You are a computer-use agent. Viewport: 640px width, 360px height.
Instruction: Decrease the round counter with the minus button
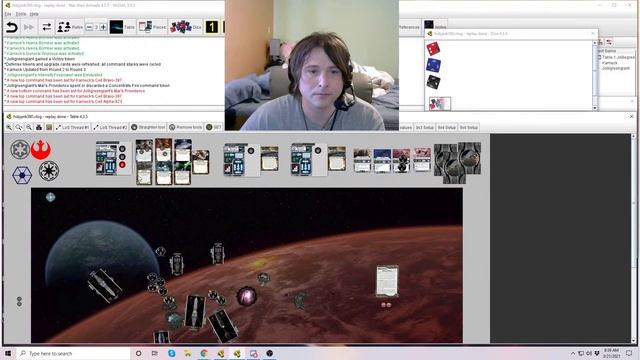pyautogui.click(x=89, y=27)
